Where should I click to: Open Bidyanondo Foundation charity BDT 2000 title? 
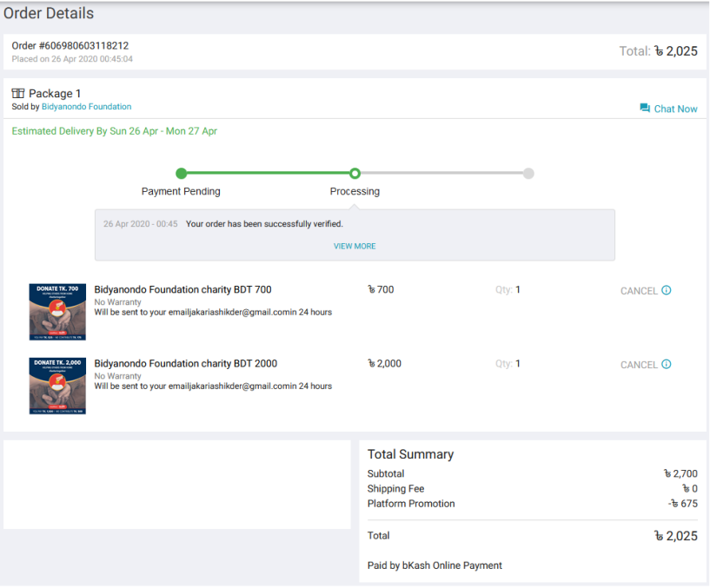[186, 364]
